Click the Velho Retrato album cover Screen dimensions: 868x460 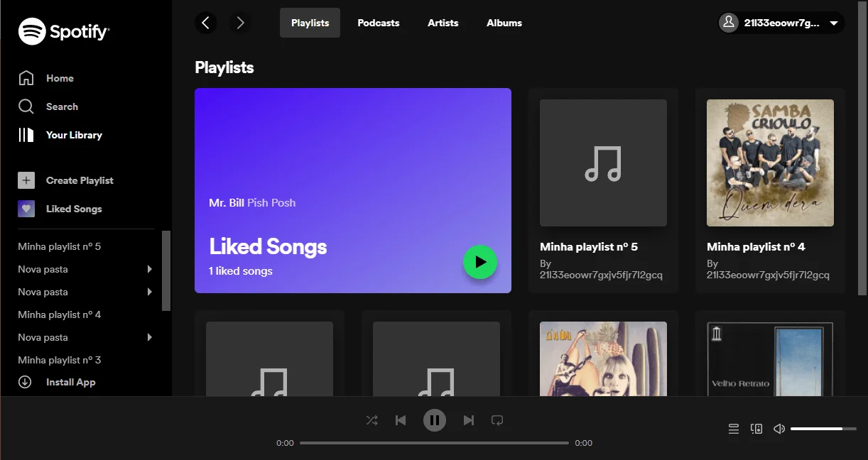pos(770,358)
